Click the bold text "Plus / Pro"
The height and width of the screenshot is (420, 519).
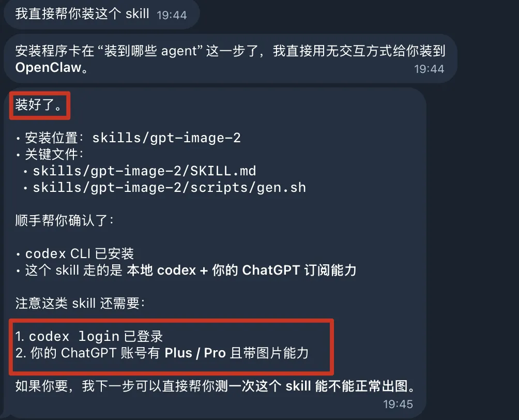click(195, 353)
